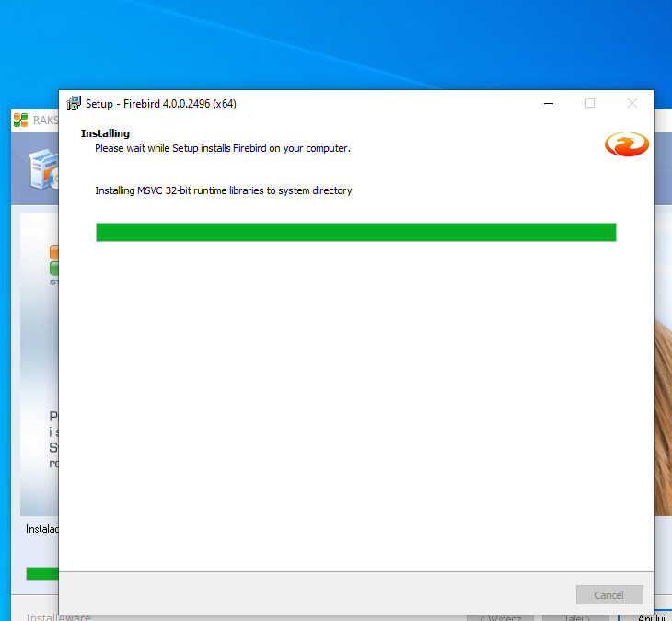
Task: Click the Setup - Firebird 4.0.0.2496 title text
Action: (161, 104)
